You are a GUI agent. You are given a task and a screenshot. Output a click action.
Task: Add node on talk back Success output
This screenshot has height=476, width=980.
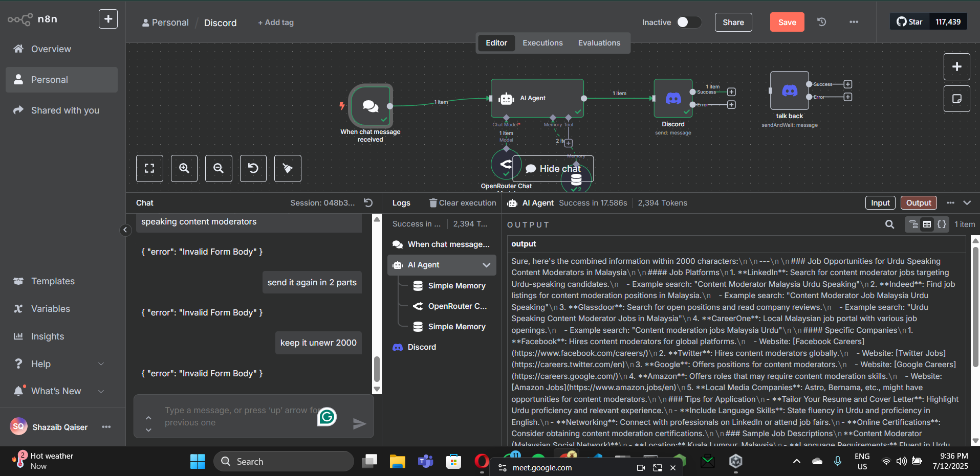tap(847, 84)
